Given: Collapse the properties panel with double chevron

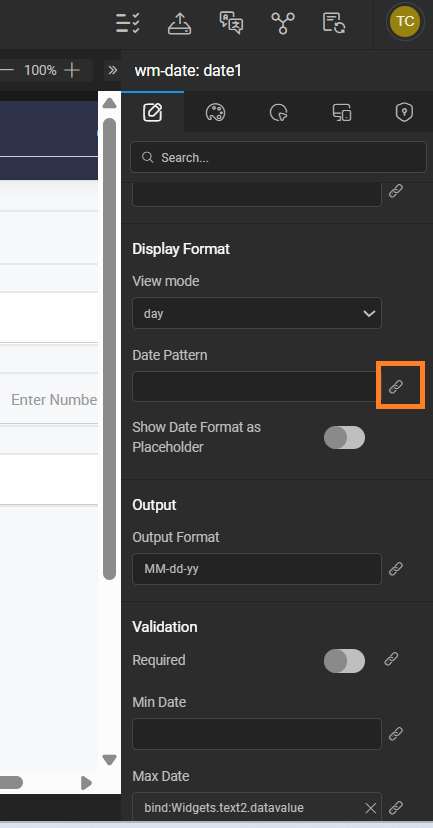Looking at the screenshot, I should coord(112,70).
